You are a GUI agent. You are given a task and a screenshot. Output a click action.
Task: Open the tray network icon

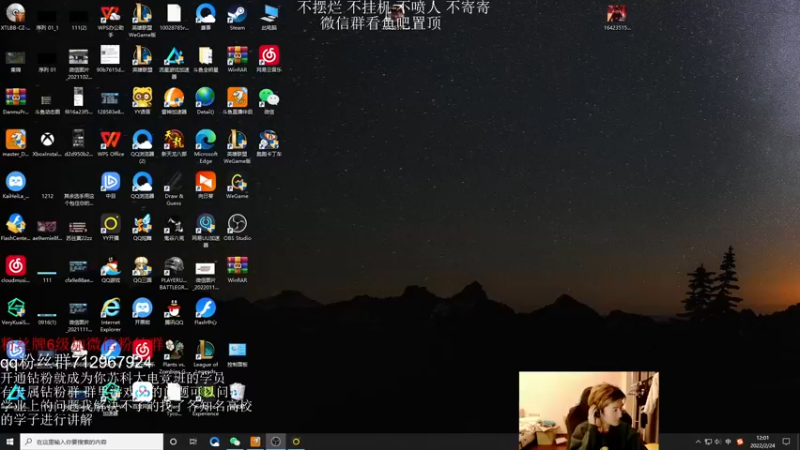(708, 442)
